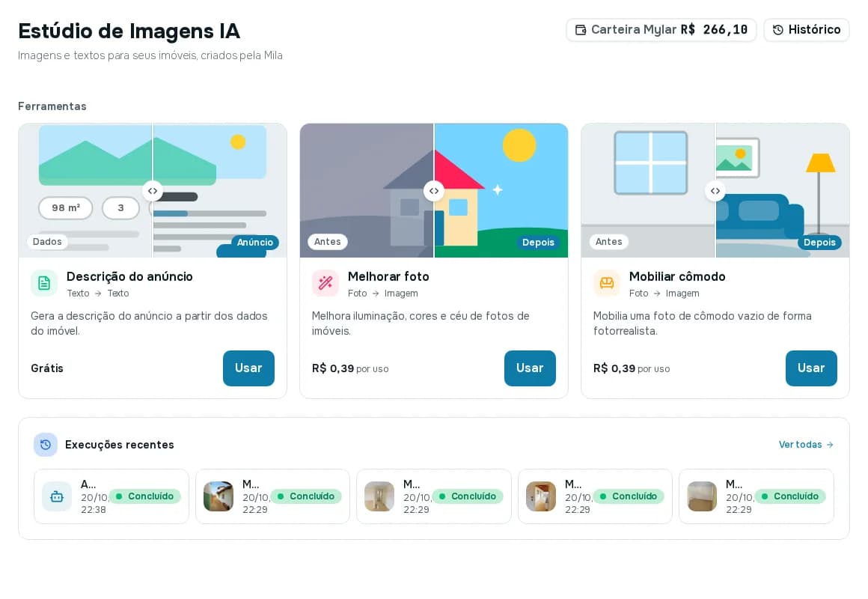Click the Grátis price label
This screenshot has width=868, height=599.
pos(47,368)
